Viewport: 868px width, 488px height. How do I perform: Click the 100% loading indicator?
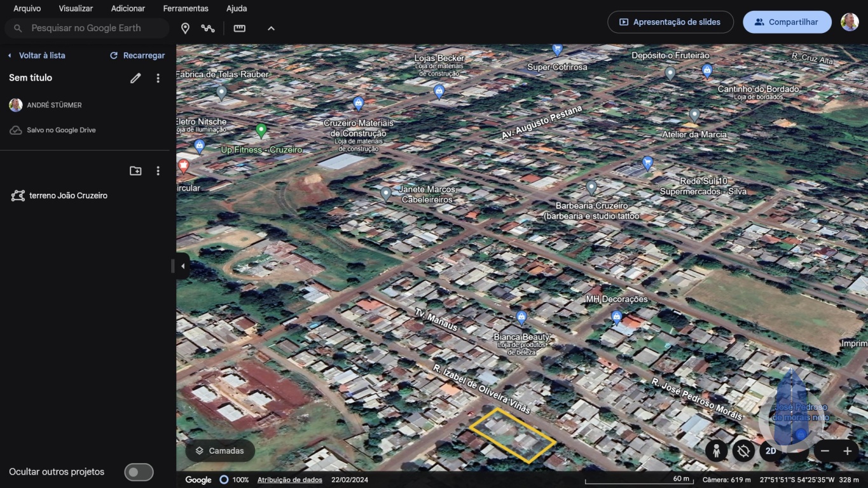234,480
